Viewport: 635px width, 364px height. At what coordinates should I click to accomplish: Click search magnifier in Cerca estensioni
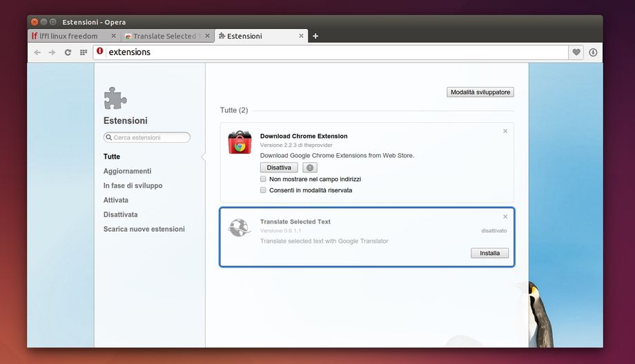(108, 137)
